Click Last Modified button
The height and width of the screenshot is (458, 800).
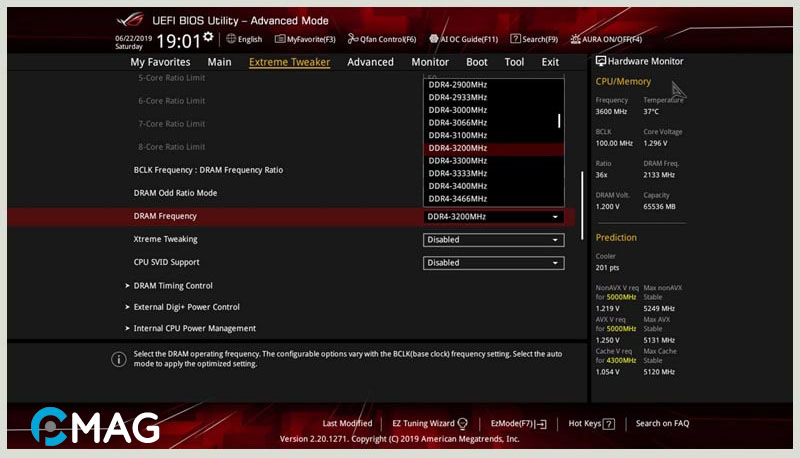pyautogui.click(x=347, y=423)
